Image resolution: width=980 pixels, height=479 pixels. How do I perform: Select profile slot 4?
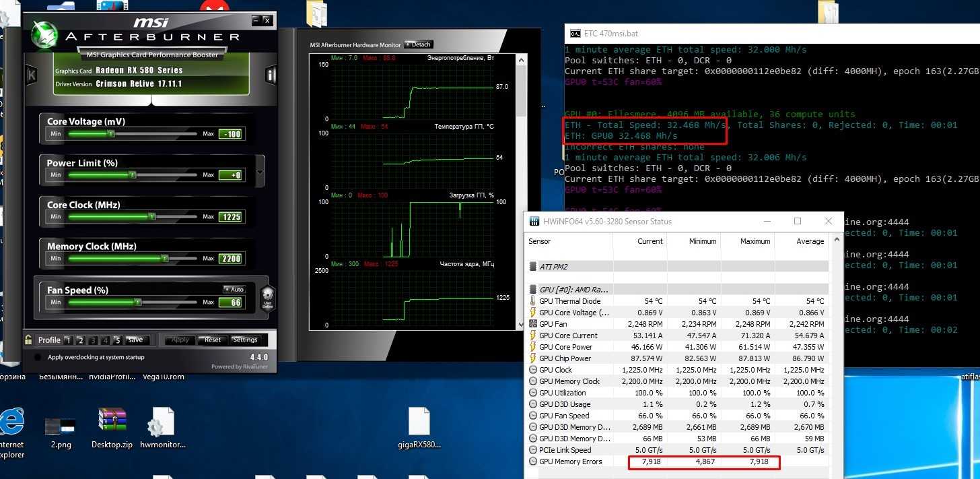coord(104,340)
